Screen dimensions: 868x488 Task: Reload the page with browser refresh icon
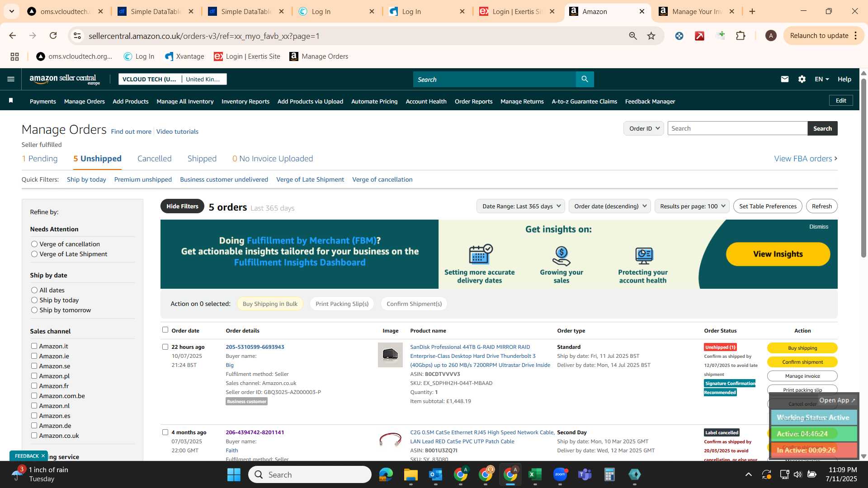point(53,36)
